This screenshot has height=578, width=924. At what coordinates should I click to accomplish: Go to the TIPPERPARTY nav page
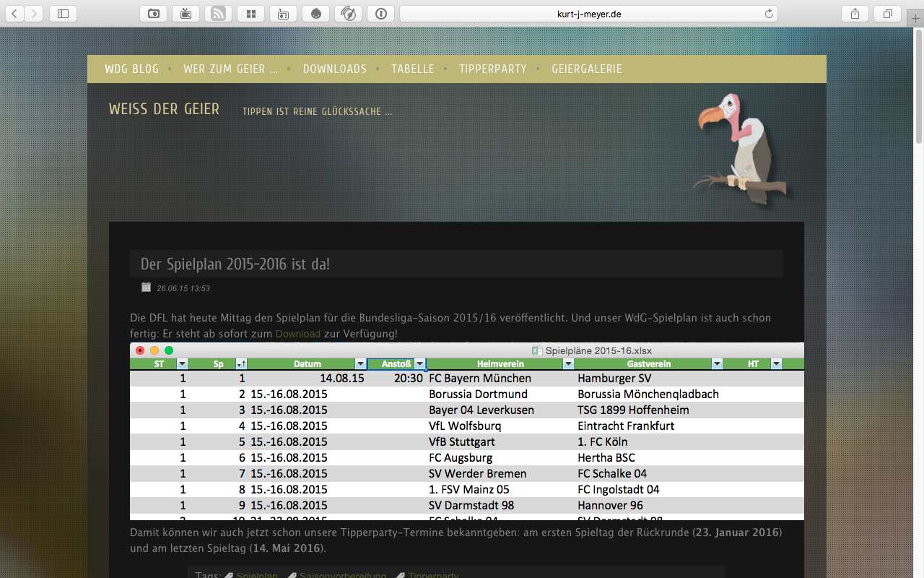(493, 69)
